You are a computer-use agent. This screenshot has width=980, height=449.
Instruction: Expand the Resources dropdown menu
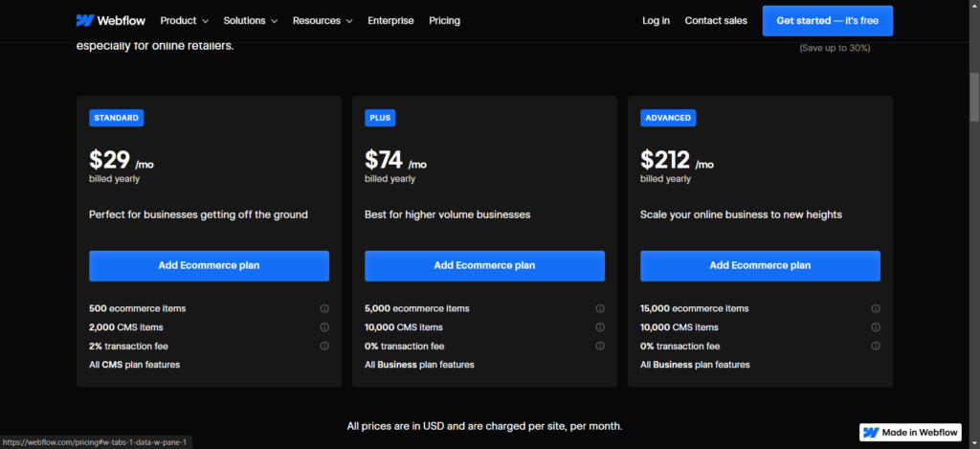323,21
